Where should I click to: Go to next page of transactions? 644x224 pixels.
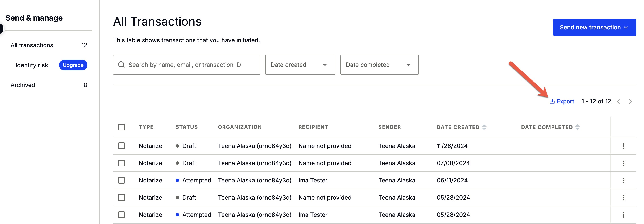point(631,101)
